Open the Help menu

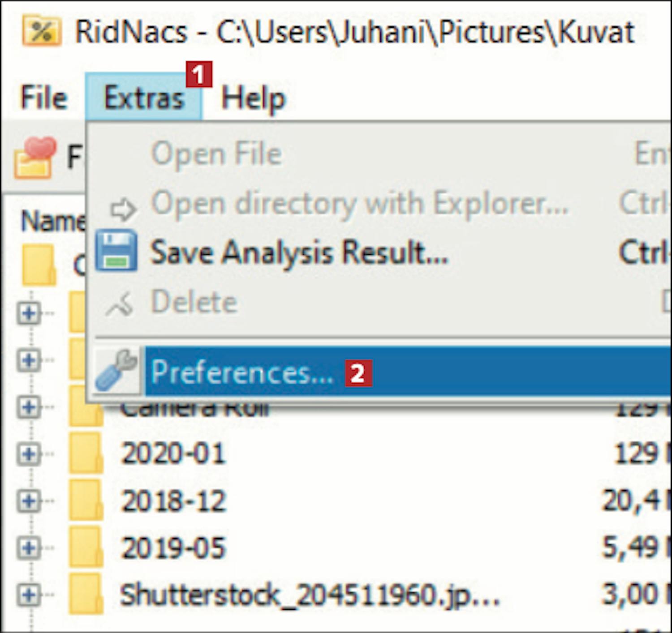[x=253, y=98]
